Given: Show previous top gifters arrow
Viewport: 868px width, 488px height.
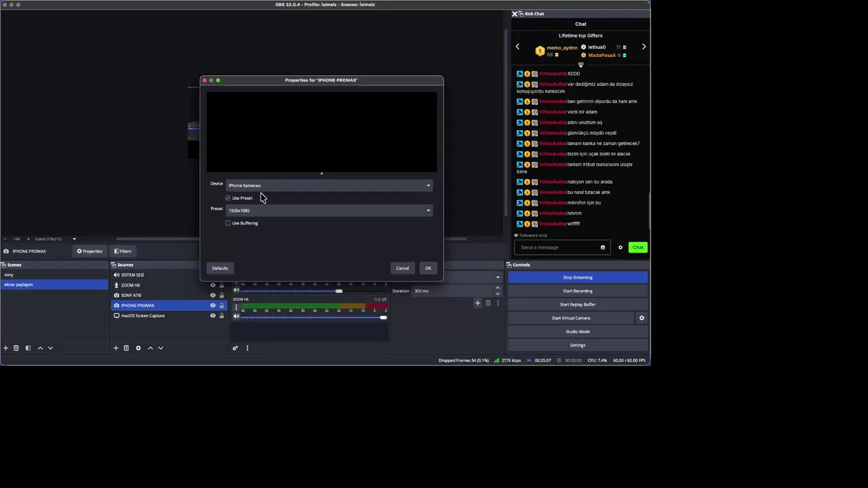Looking at the screenshot, I should click(x=517, y=47).
